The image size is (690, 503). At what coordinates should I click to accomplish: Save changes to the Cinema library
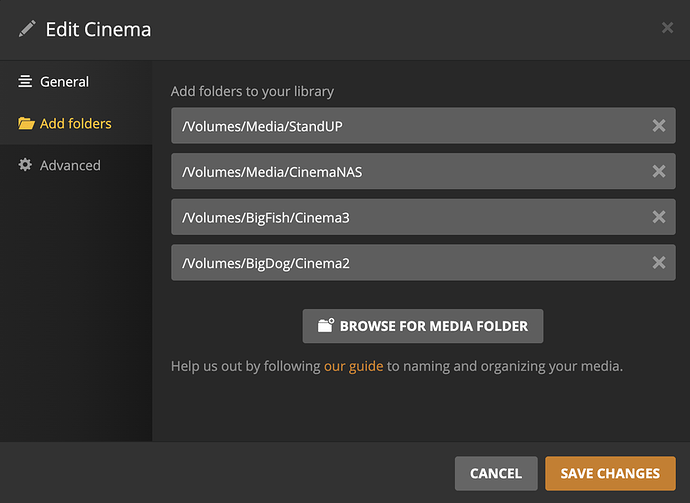[610, 473]
